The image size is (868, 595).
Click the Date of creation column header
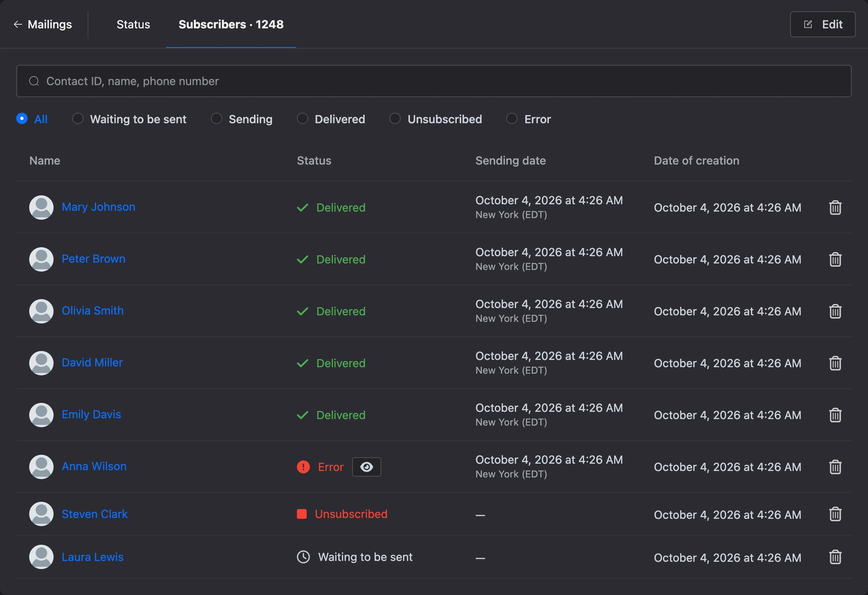(x=696, y=161)
